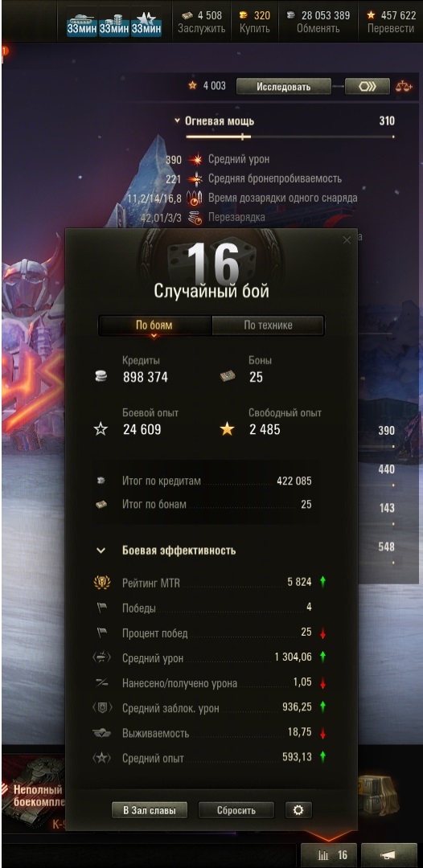Click the MTR rating laurel icon
Viewport: 423px width, 868px height.
coord(101,583)
